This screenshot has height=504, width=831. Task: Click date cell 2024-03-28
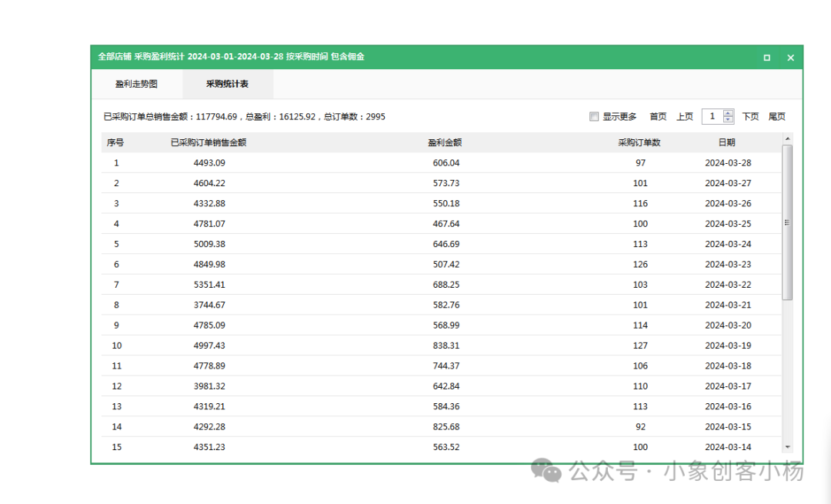(728, 163)
